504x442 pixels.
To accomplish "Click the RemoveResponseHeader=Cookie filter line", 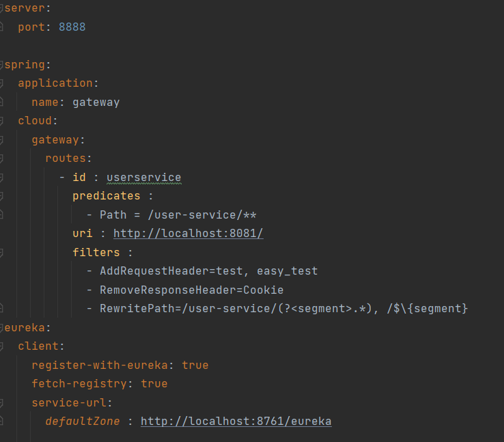I will point(192,290).
